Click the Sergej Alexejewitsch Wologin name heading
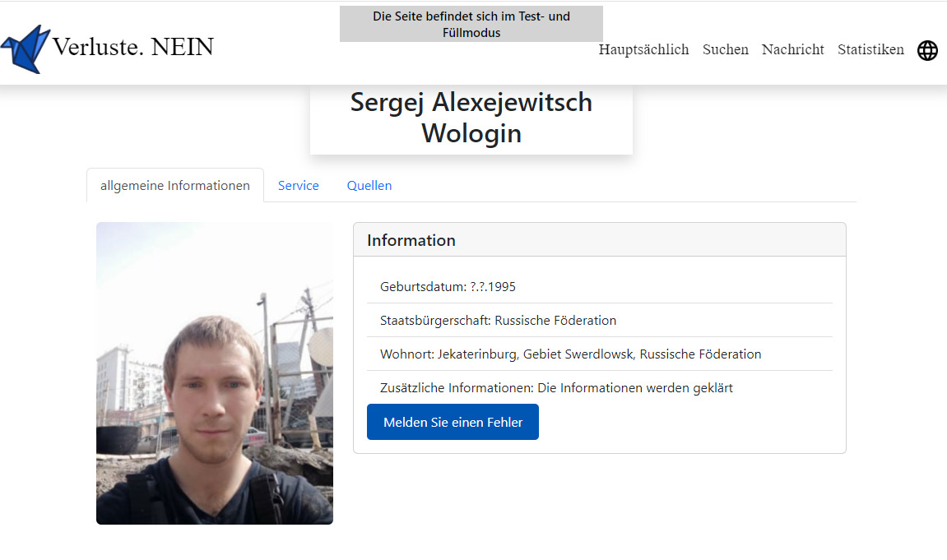The image size is (947, 560). coord(471,118)
